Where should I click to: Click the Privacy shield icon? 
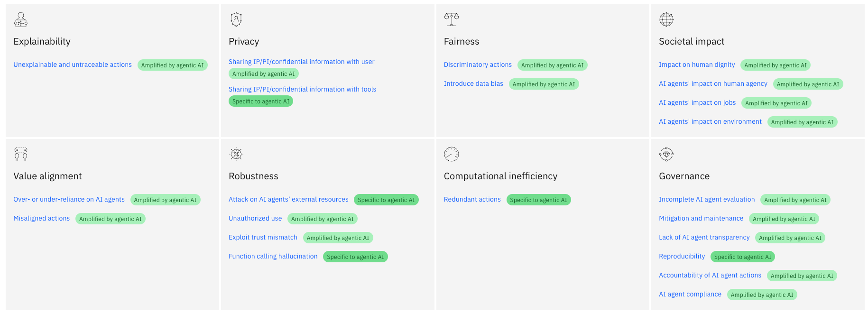(236, 19)
